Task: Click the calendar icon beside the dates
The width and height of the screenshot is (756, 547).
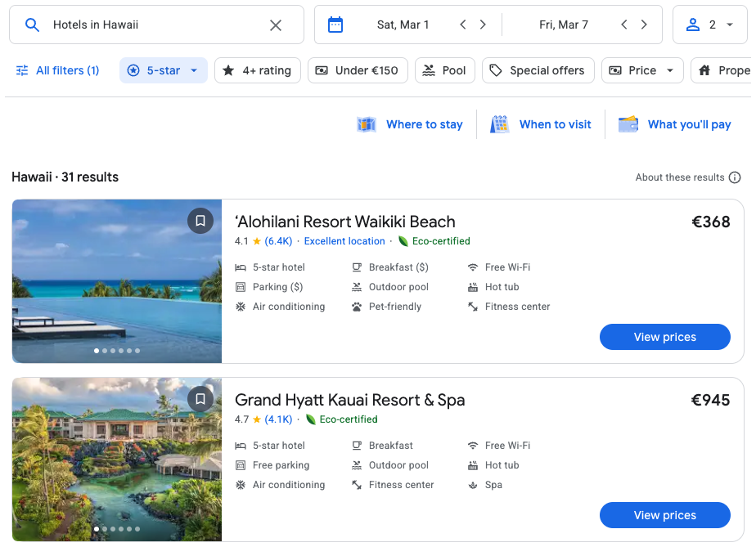Action: point(335,25)
